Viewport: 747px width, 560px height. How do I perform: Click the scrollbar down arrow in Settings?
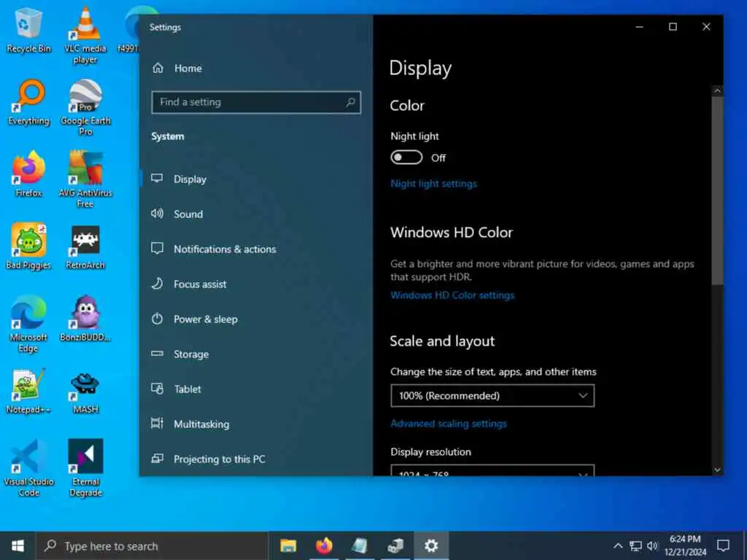pos(718,470)
